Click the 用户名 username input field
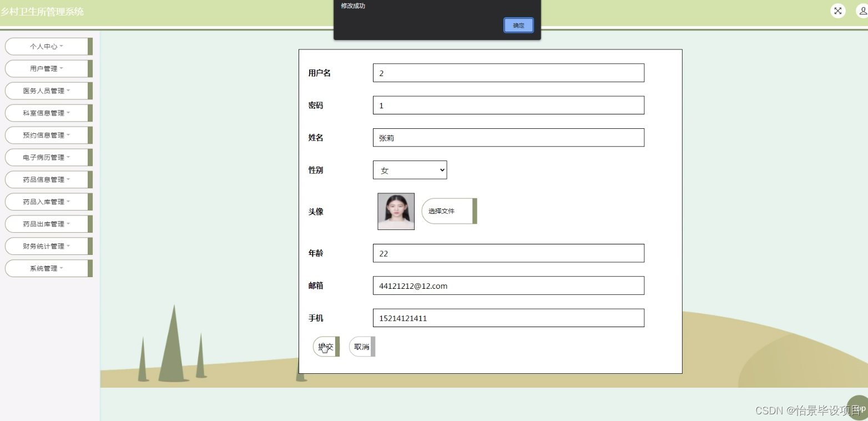This screenshot has width=868, height=421. click(x=508, y=73)
